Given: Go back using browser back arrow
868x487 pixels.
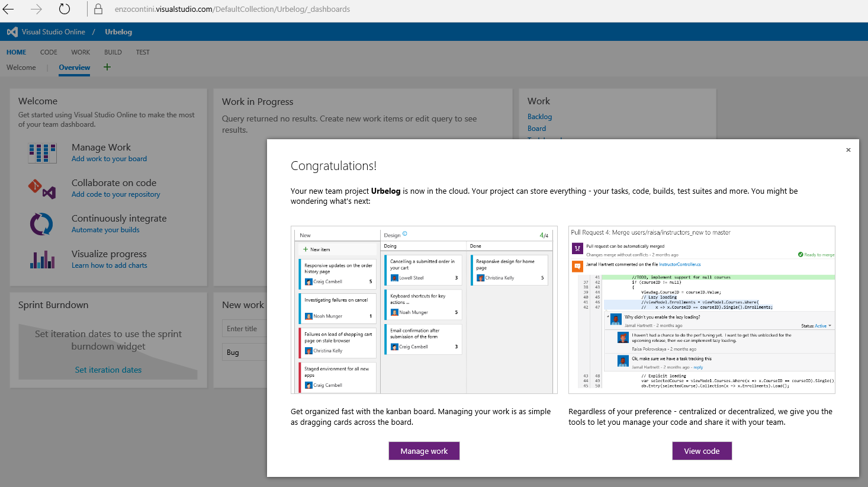Looking at the screenshot, I should click(9, 9).
